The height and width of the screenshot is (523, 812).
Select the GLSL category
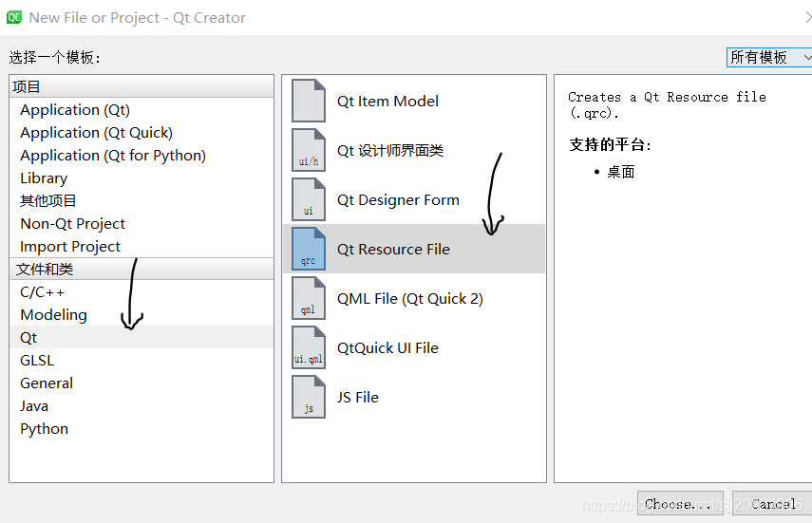click(142, 361)
